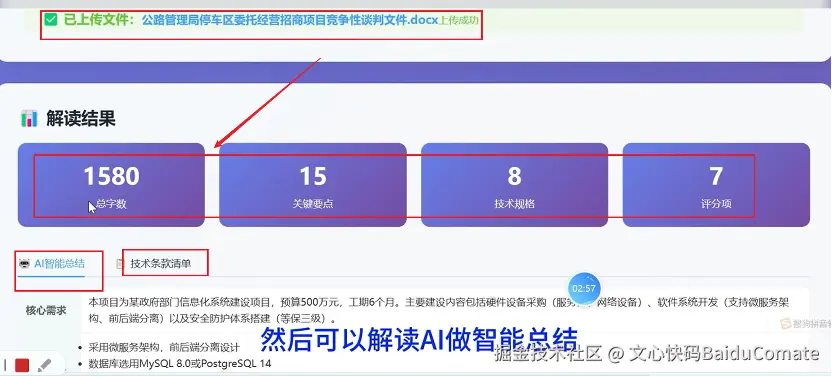The image size is (832, 376).
Task: Click the 02:57 timer bubble
Action: point(584,288)
